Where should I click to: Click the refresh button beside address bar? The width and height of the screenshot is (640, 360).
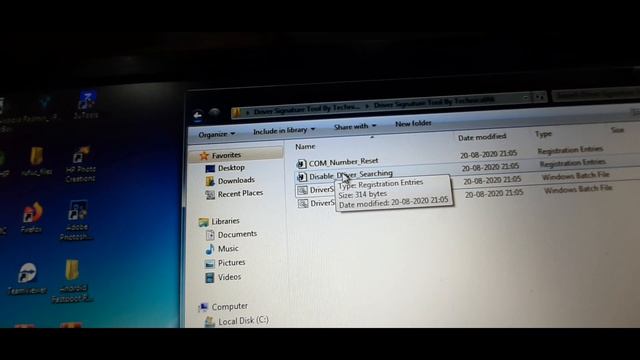[x=540, y=97]
